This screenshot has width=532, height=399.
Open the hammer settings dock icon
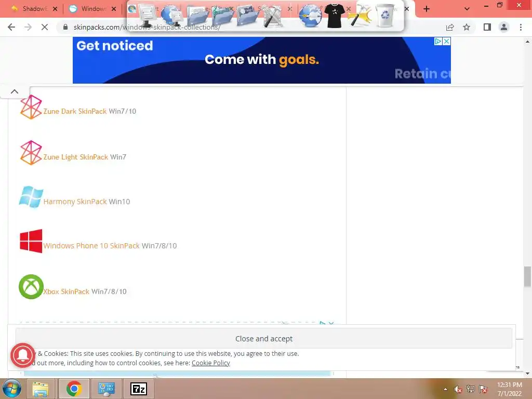pyautogui.click(x=361, y=16)
